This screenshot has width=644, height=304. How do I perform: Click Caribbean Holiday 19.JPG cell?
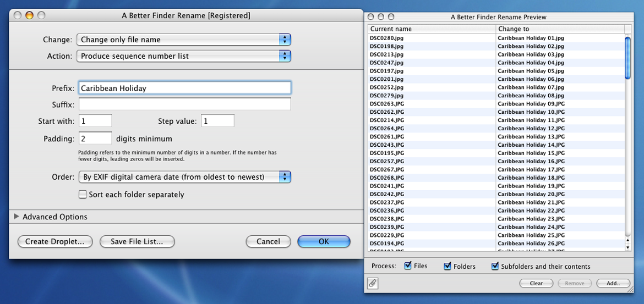(560, 186)
